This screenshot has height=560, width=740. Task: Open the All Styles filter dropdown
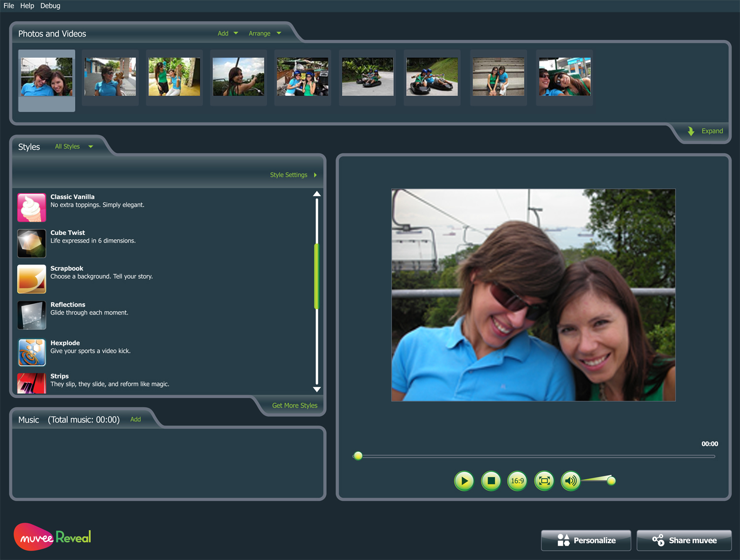click(74, 146)
